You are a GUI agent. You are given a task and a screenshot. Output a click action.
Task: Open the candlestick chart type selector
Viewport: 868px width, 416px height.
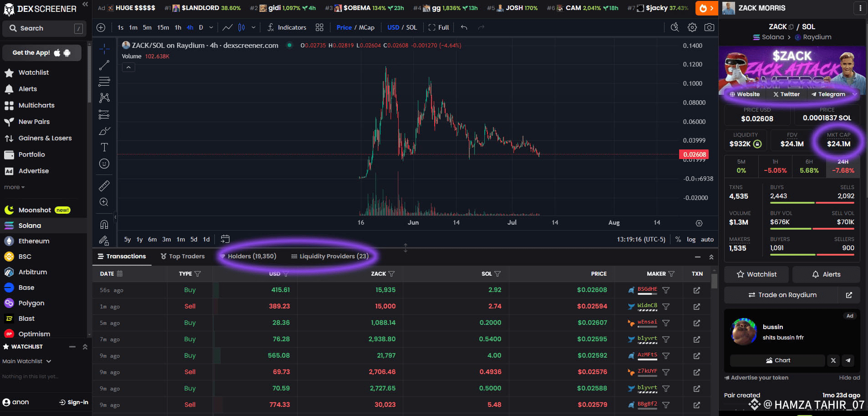coord(242,27)
